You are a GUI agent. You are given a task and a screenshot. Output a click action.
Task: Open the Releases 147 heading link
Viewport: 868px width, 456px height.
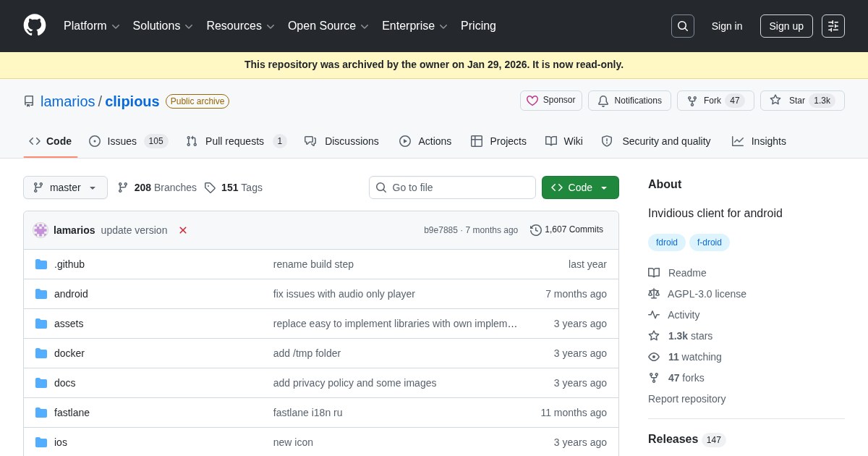click(686, 439)
